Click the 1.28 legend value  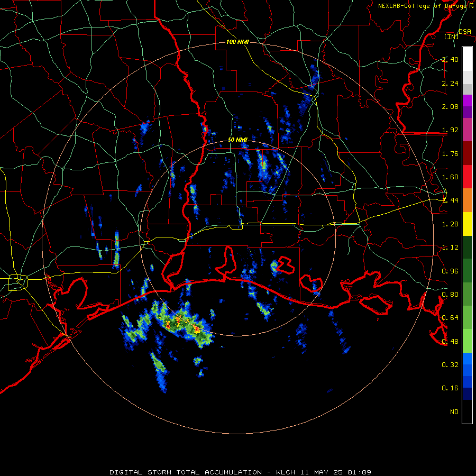coord(450,224)
